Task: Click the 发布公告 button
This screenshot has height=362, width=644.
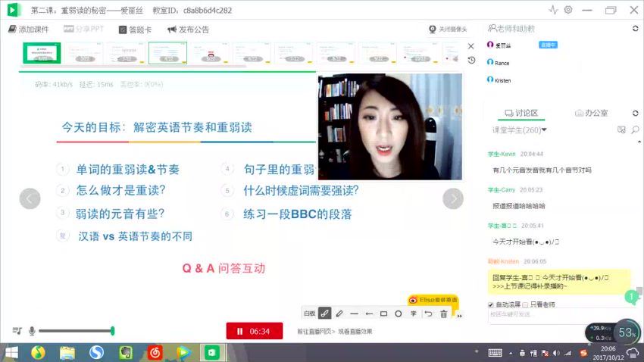Action: 188,30
